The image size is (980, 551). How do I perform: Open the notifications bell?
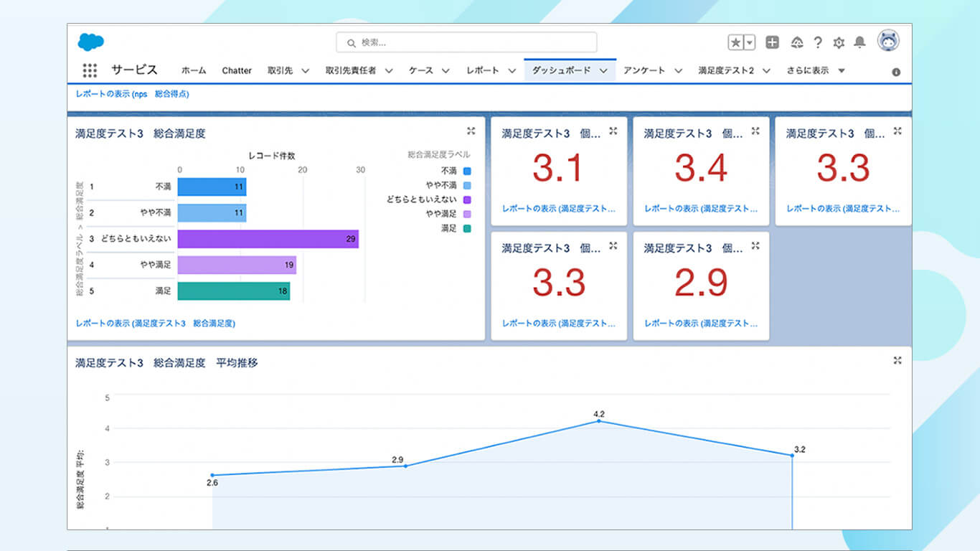859,42
